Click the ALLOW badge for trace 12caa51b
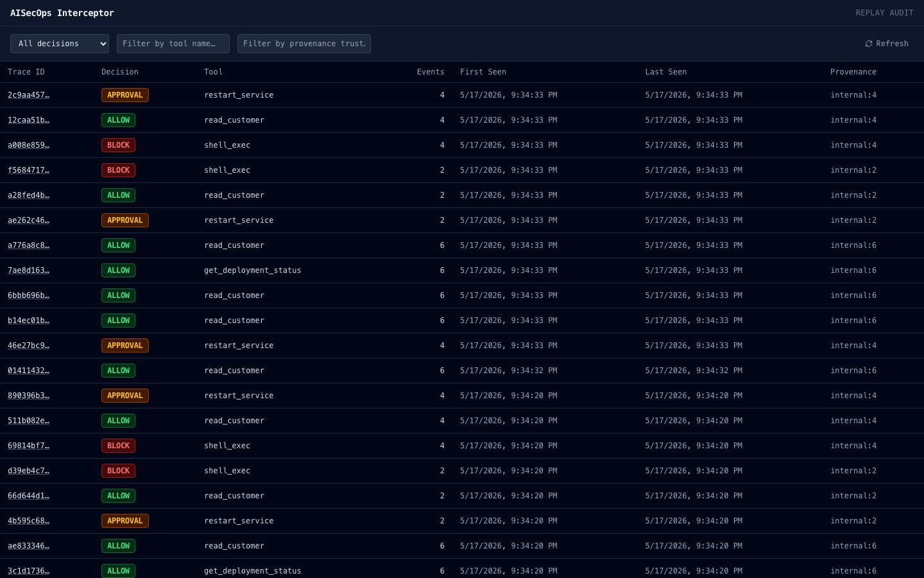924x578 pixels. 118,120
